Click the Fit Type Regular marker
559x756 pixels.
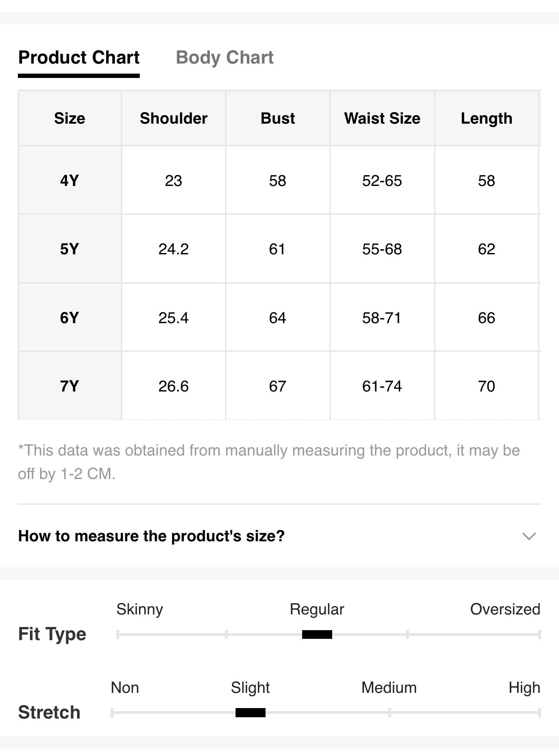(x=317, y=634)
